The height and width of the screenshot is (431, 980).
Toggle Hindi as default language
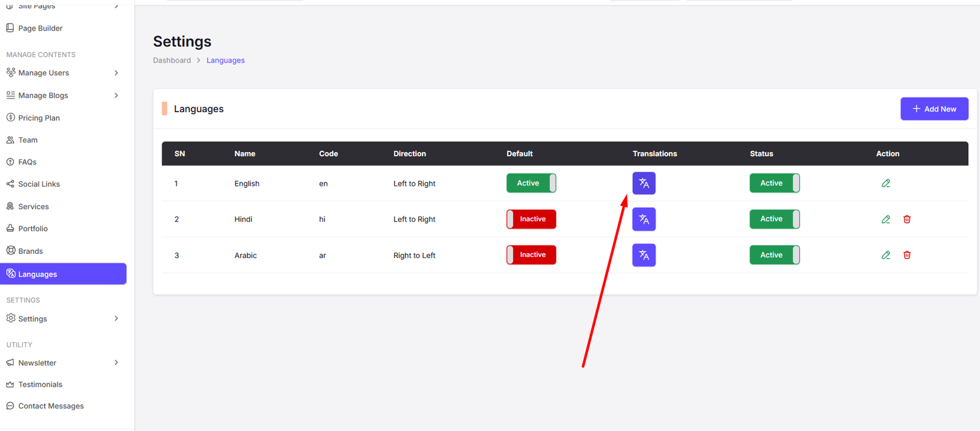point(531,219)
